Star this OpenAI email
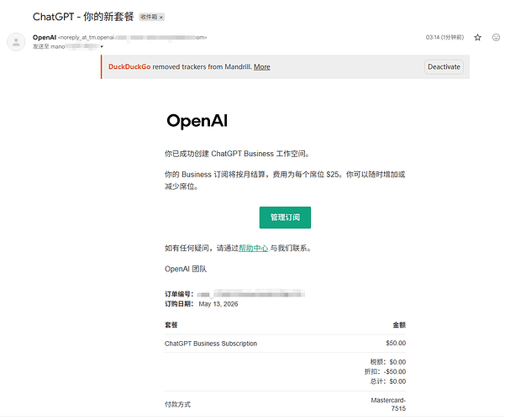The height and width of the screenshot is (420, 505). coord(477,38)
